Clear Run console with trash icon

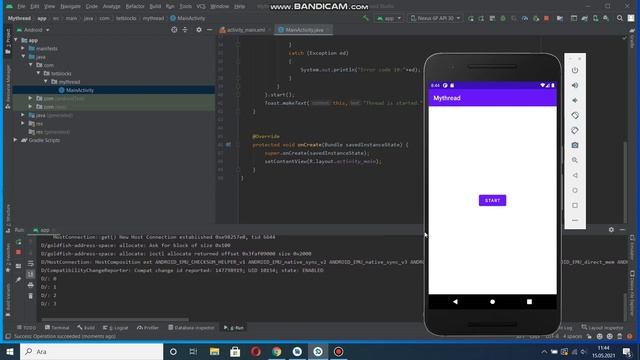(x=30, y=296)
